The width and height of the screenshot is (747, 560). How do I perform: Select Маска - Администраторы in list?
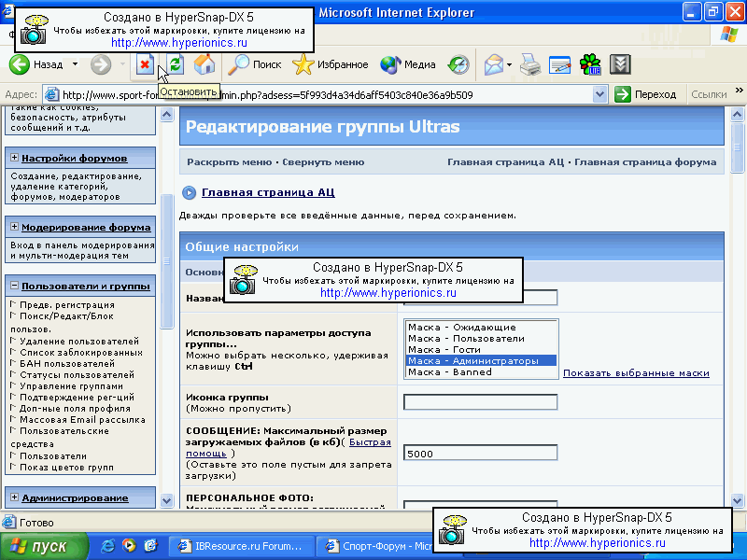[480, 361]
